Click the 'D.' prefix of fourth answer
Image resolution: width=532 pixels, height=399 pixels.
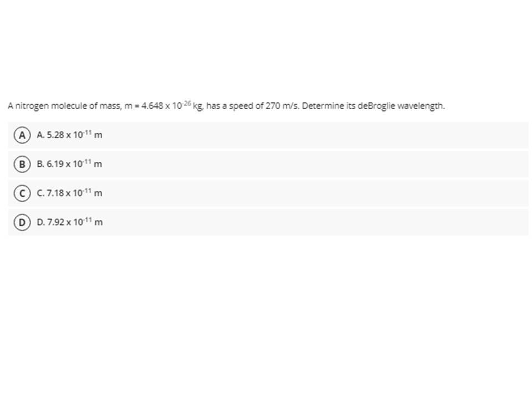coord(40,223)
